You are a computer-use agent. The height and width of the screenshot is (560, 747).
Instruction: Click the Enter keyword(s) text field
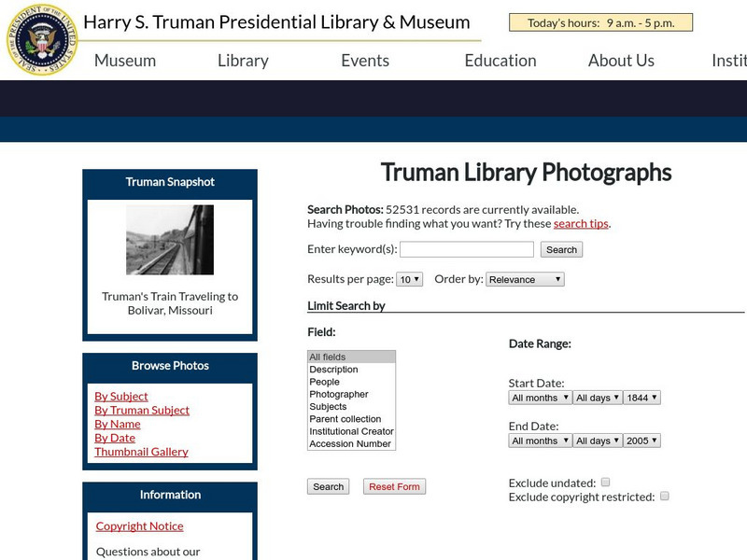click(x=466, y=249)
